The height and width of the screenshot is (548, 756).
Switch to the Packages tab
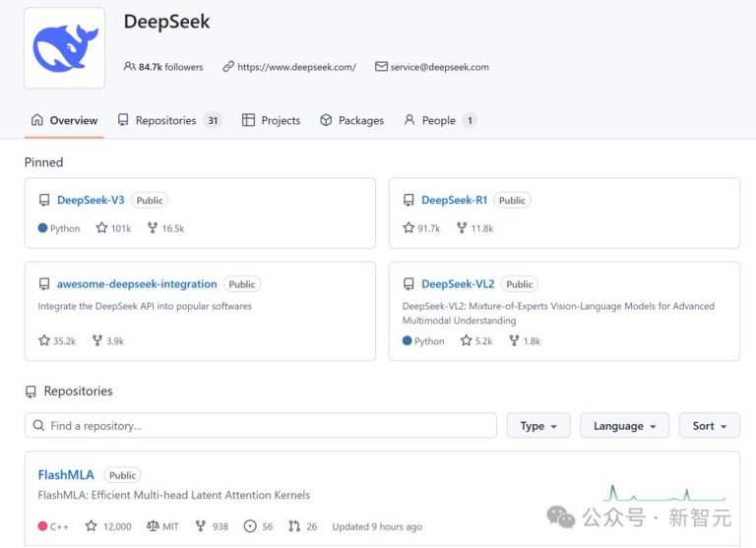[x=352, y=120]
